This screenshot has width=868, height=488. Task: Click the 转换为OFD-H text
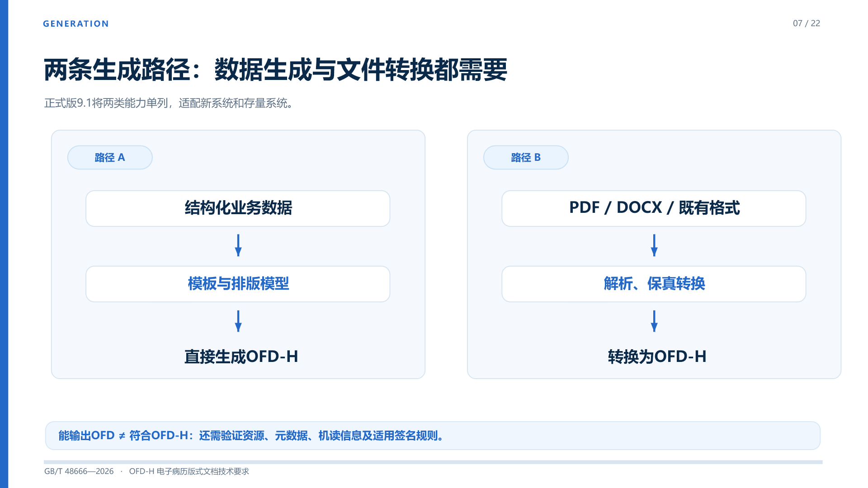[657, 357]
